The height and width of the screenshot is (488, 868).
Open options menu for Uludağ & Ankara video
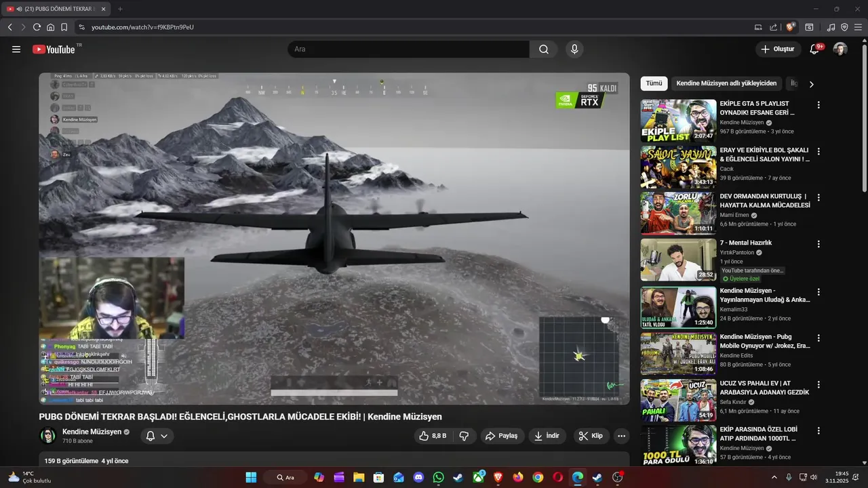tap(818, 292)
